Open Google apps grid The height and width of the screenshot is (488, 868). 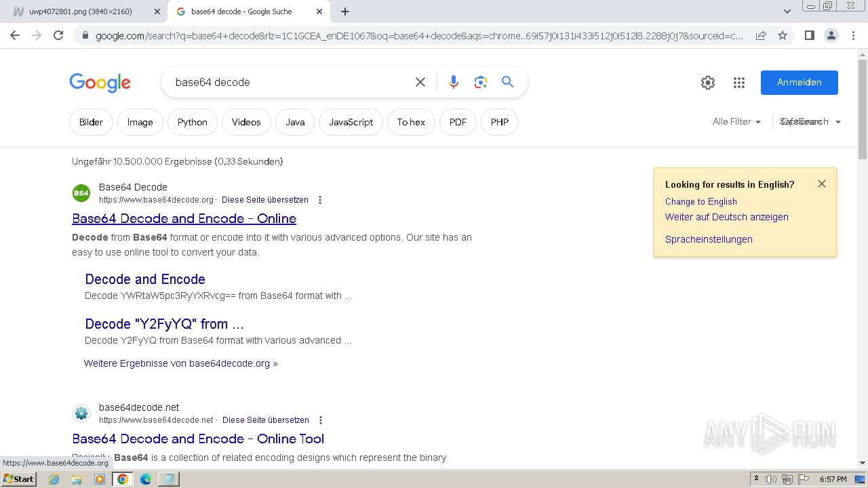click(x=739, y=83)
